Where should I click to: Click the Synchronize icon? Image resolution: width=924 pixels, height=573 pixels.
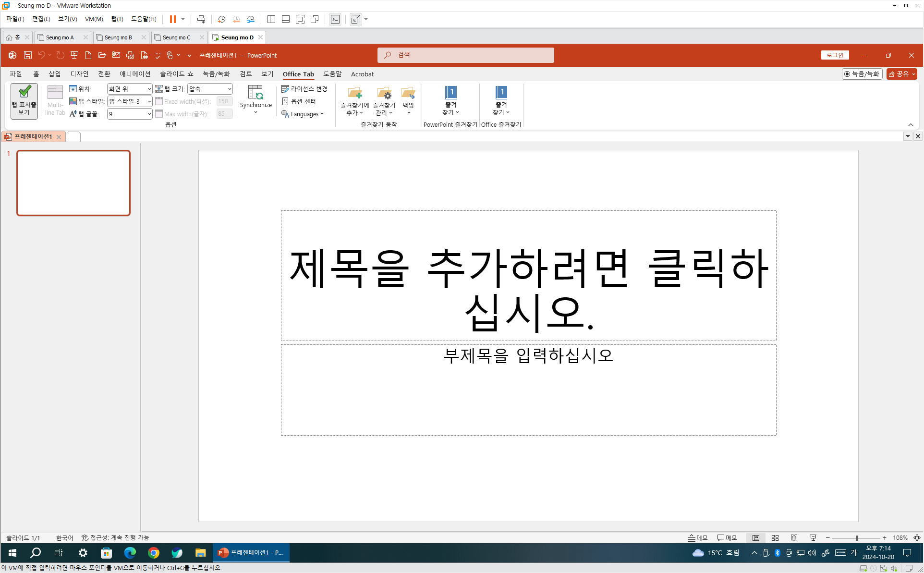point(255,93)
